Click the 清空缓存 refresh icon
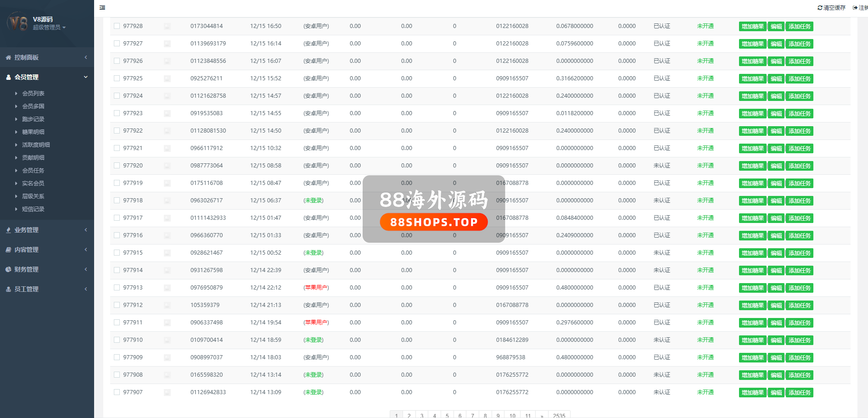The image size is (868, 418). click(x=820, y=8)
